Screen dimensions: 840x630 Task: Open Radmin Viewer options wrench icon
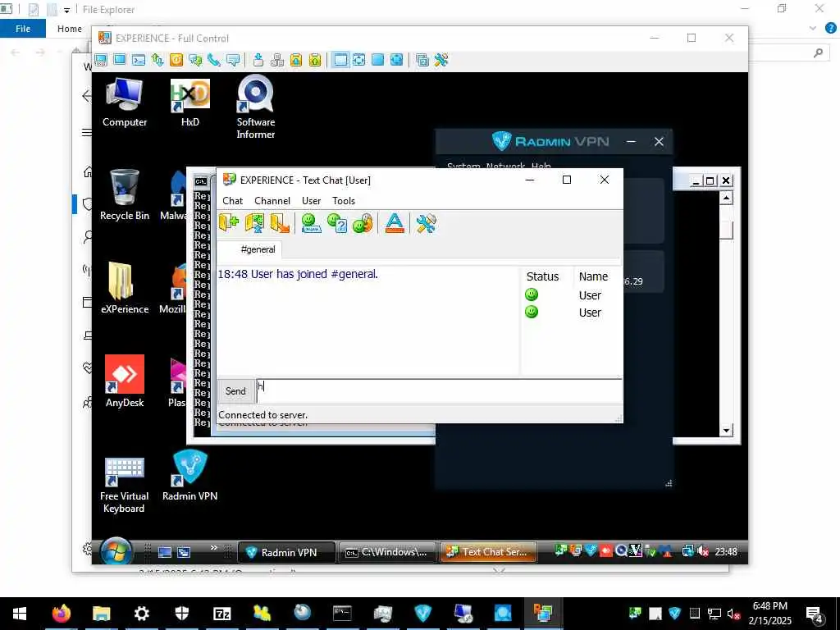tap(441, 60)
